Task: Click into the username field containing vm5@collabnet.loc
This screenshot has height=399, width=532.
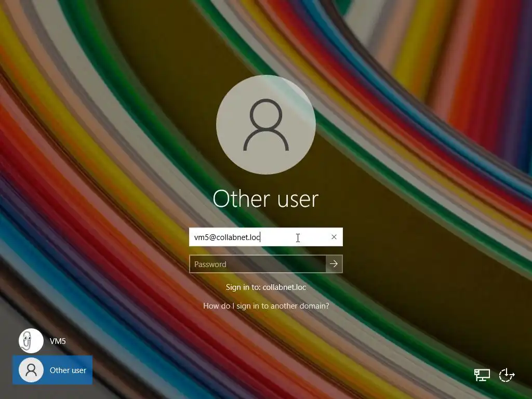Action: click(x=266, y=237)
